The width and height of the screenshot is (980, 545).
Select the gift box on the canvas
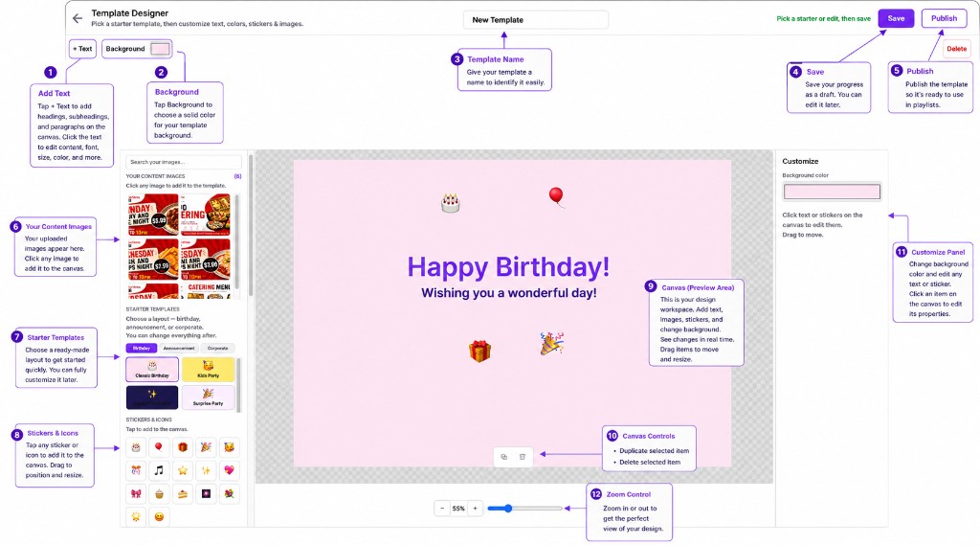[x=480, y=351]
